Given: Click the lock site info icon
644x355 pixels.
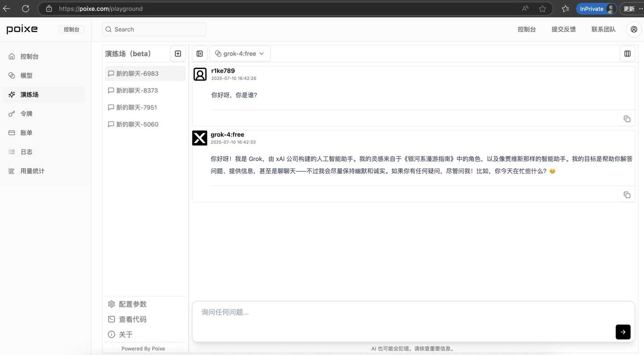Looking at the screenshot, I should click(x=49, y=8).
